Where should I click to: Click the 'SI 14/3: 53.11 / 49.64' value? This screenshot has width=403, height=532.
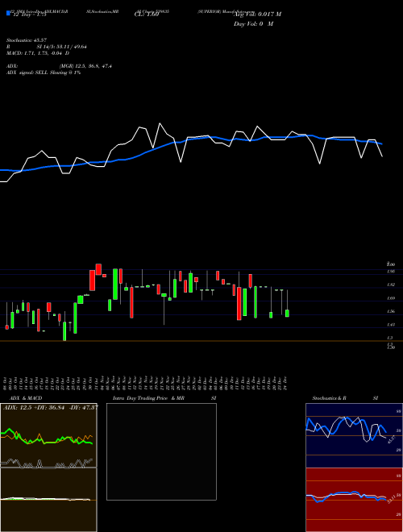[62, 47]
